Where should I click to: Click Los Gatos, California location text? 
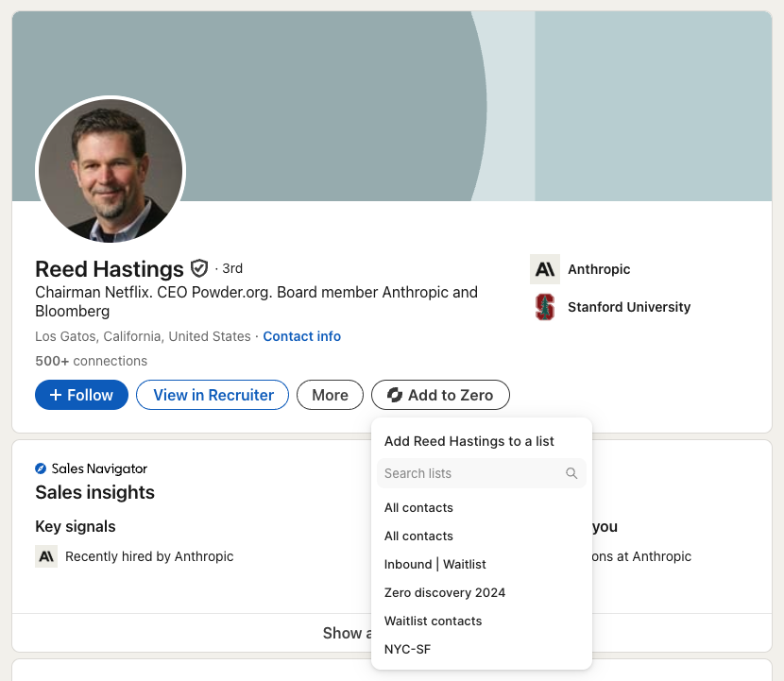(143, 336)
